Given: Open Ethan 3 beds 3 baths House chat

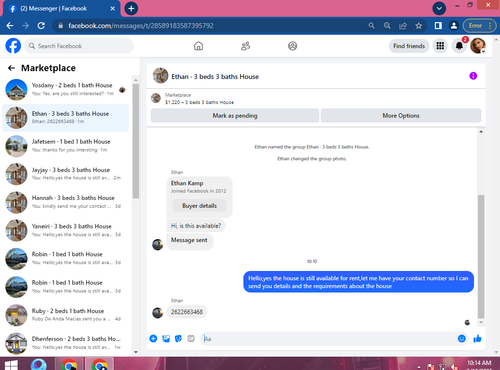Looking at the screenshot, I should (x=65, y=118).
